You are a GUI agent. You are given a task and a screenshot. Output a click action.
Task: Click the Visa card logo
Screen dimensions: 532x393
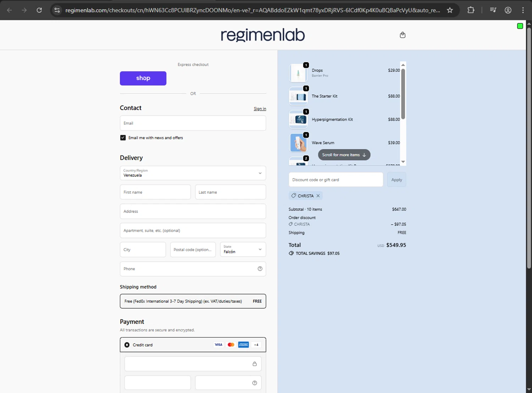point(218,345)
